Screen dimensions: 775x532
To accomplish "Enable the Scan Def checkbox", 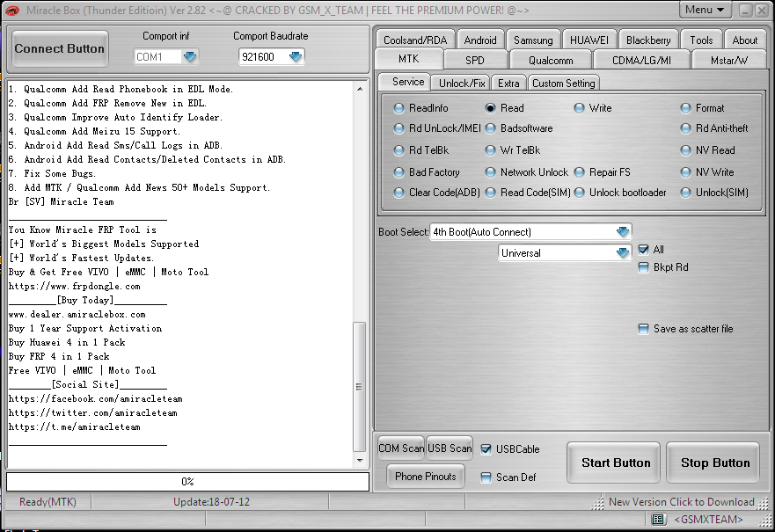I will point(486,477).
